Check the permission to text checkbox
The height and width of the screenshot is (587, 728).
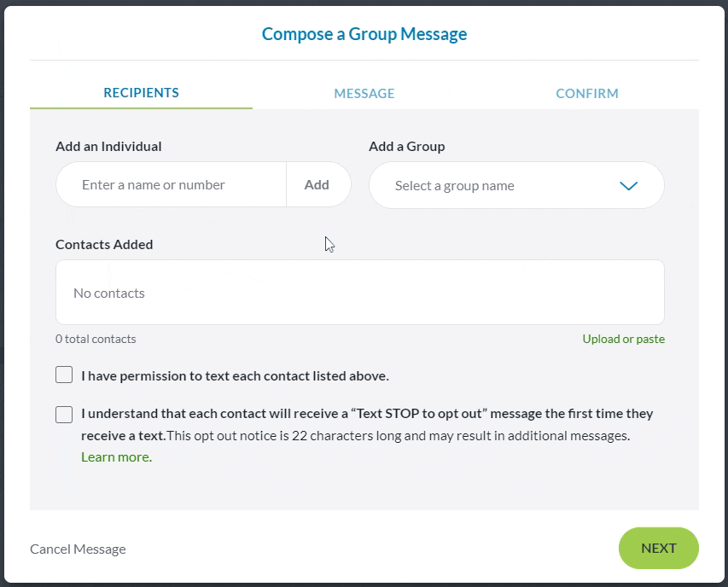coord(64,375)
